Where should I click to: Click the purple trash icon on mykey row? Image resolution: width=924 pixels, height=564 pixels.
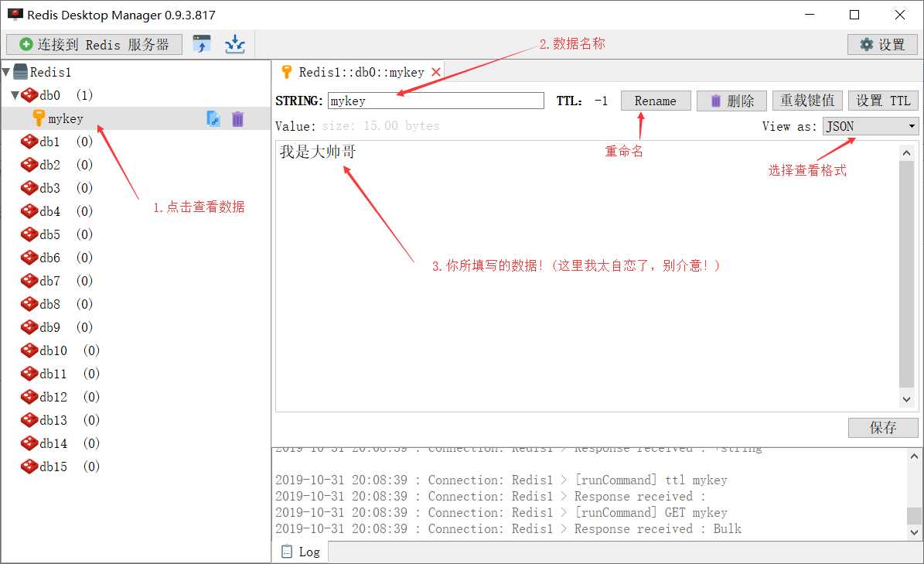pos(237,119)
